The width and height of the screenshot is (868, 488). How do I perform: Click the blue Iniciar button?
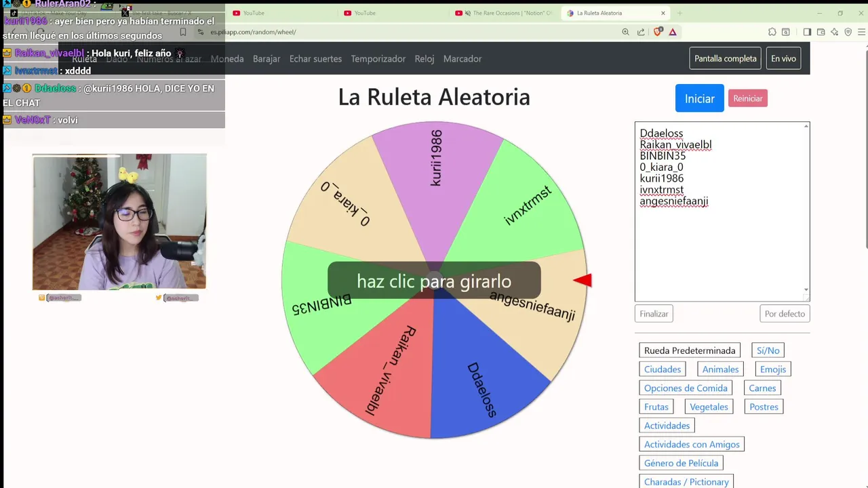point(699,98)
